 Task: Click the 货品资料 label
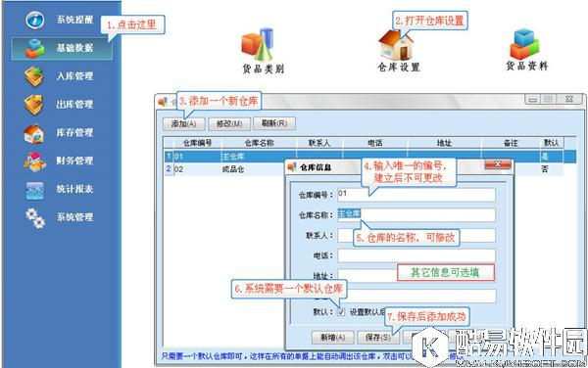point(527,67)
